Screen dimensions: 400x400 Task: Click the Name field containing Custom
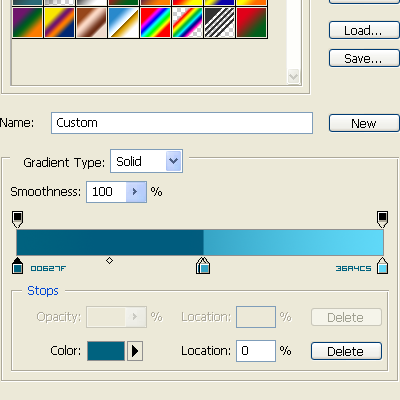[182, 123]
